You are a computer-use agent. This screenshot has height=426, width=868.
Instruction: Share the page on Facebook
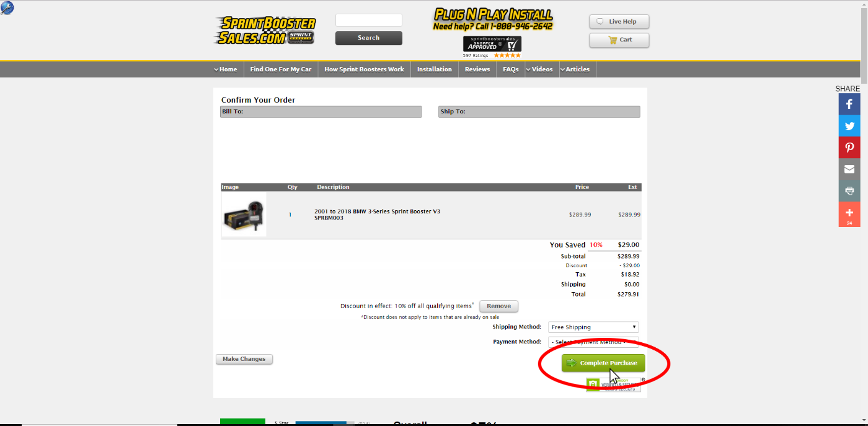tap(849, 104)
